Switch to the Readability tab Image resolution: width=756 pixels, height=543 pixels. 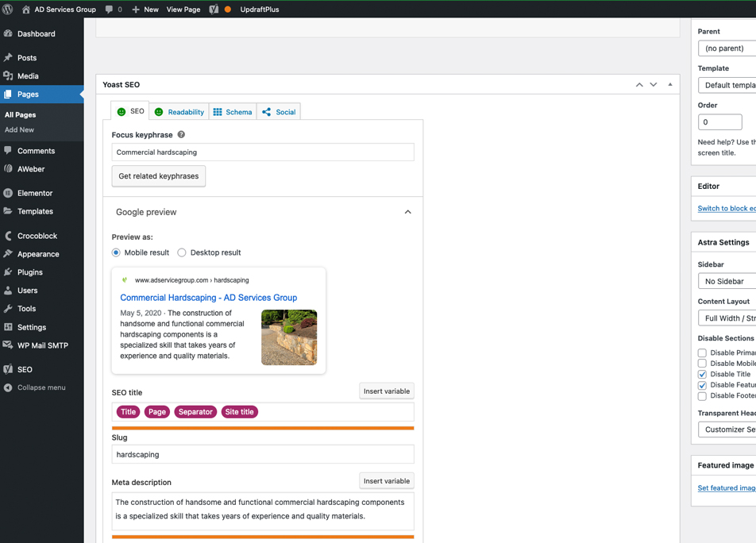179,112
